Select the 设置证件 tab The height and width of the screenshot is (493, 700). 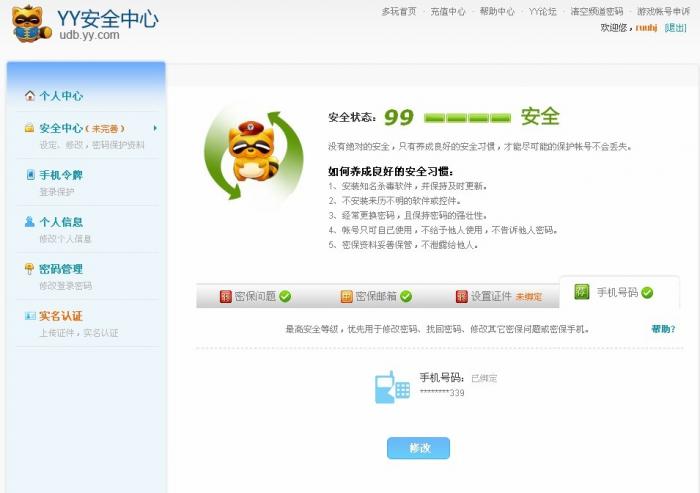pyautogui.click(x=498, y=296)
